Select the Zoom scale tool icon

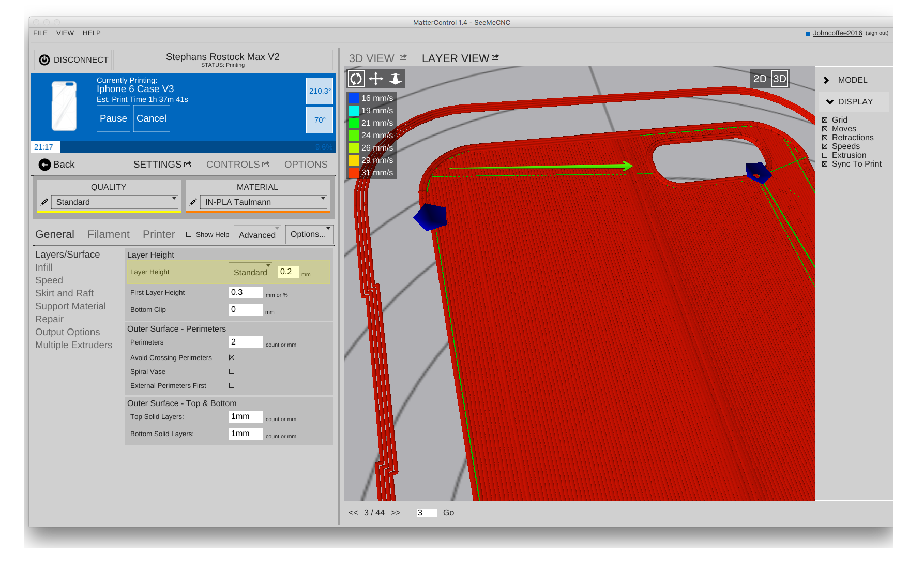point(396,79)
